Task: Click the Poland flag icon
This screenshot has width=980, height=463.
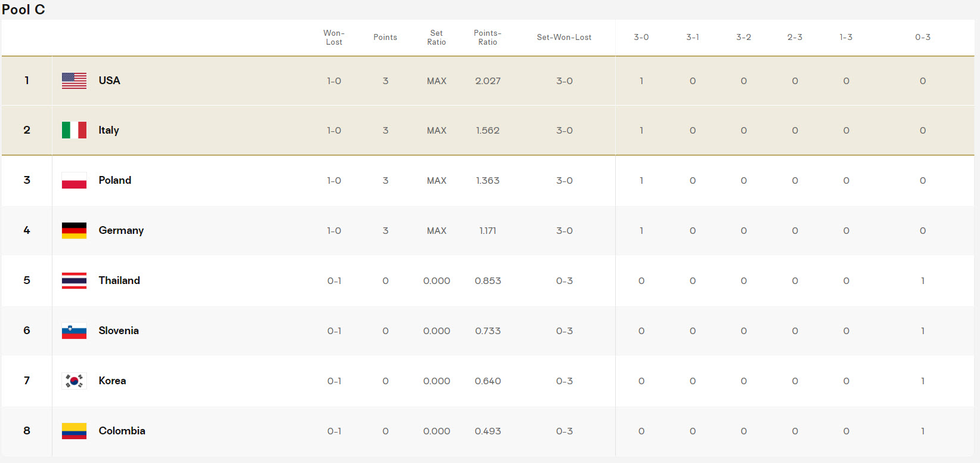Action: (x=74, y=180)
